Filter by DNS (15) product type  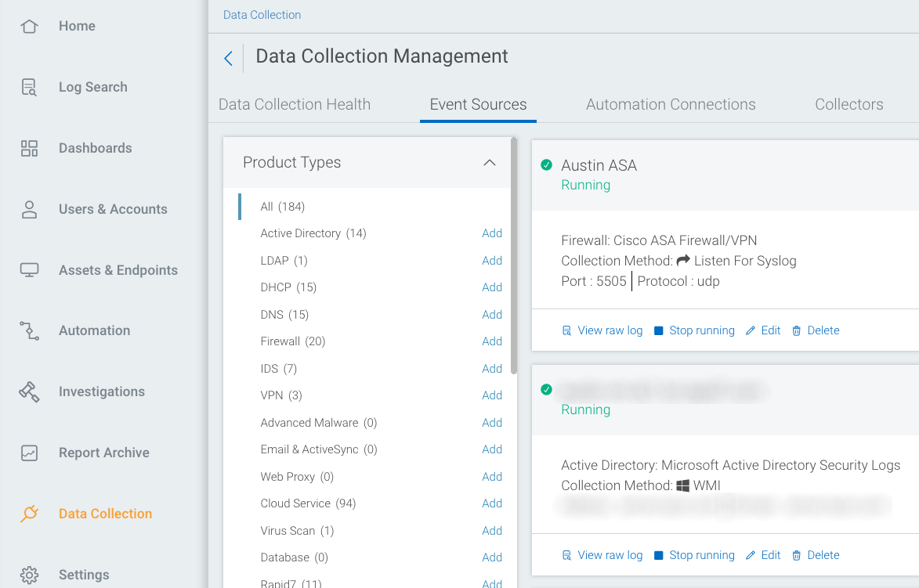(x=284, y=315)
